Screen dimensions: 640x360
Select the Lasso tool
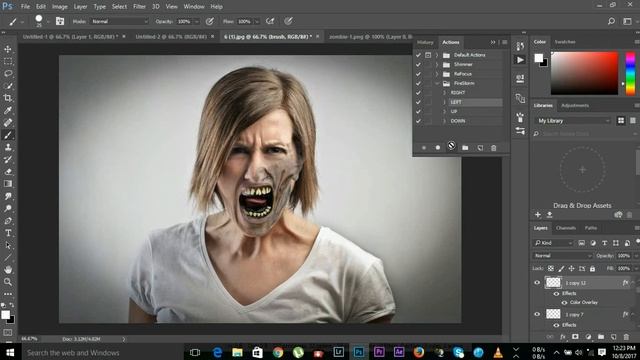8,73
